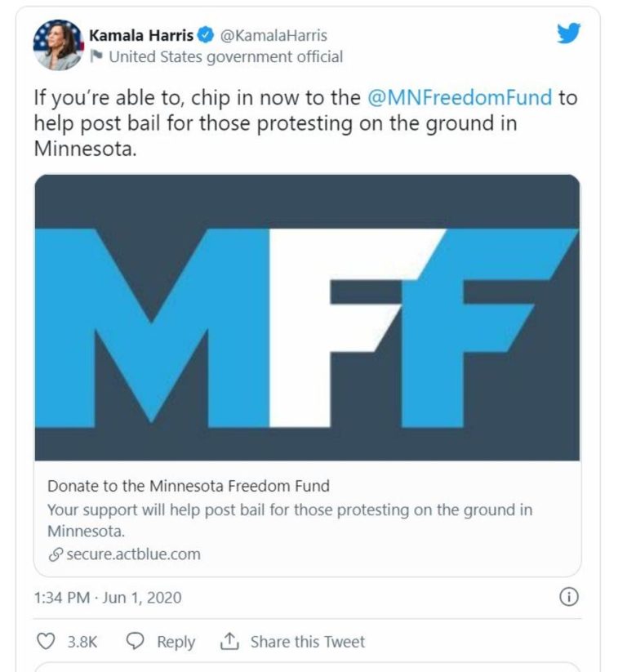Click the reply speech bubble icon

coord(136,642)
